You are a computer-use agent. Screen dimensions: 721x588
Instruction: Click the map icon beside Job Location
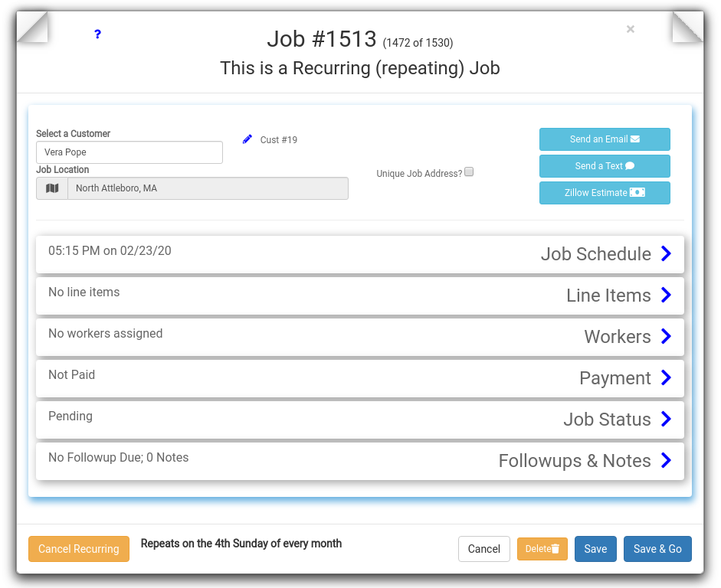click(x=51, y=188)
